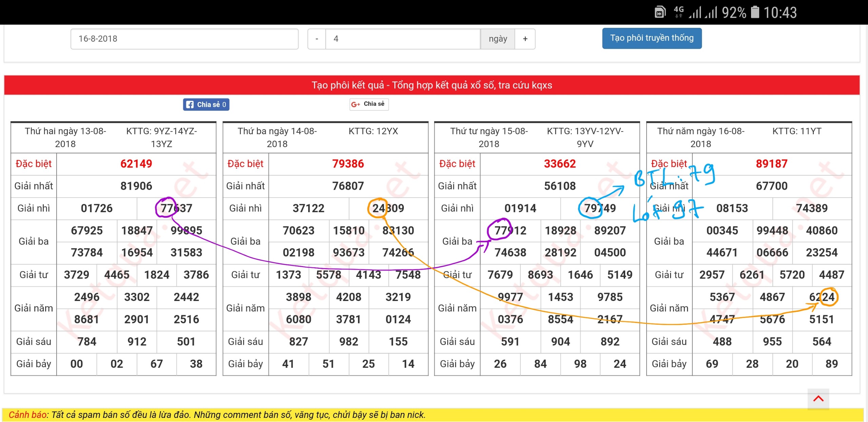Tap the clock showing 10:43
The width and height of the screenshot is (868, 422).
[780, 13]
